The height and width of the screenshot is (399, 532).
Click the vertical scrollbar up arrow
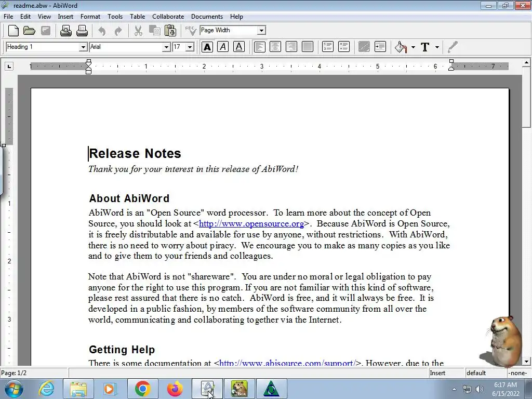526,62
